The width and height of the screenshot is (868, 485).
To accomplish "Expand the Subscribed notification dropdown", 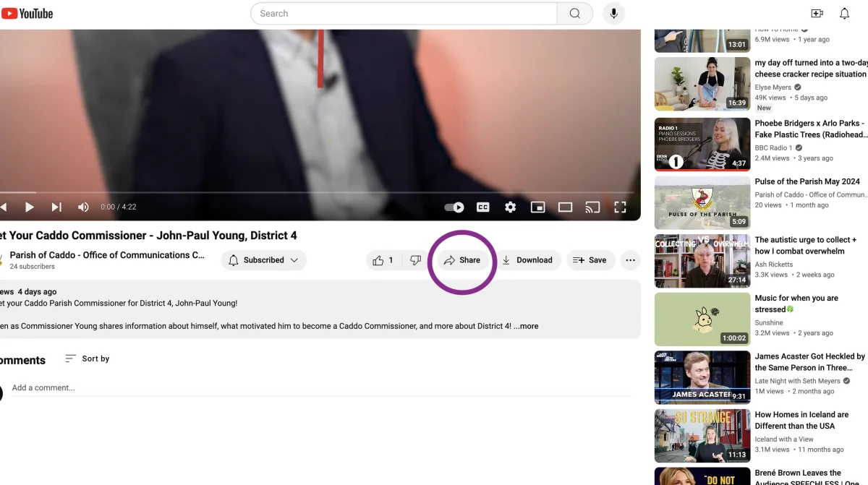I will (263, 260).
